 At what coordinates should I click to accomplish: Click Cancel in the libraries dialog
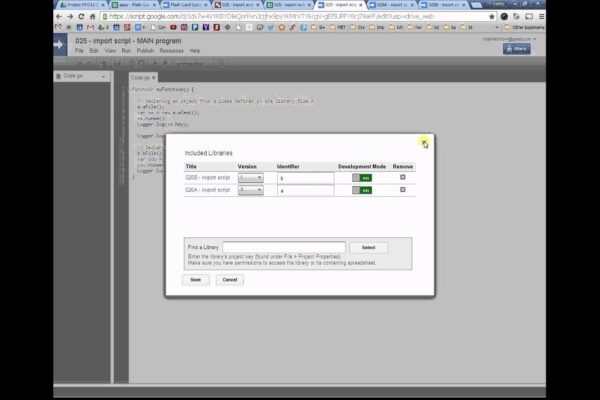point(230,280)
